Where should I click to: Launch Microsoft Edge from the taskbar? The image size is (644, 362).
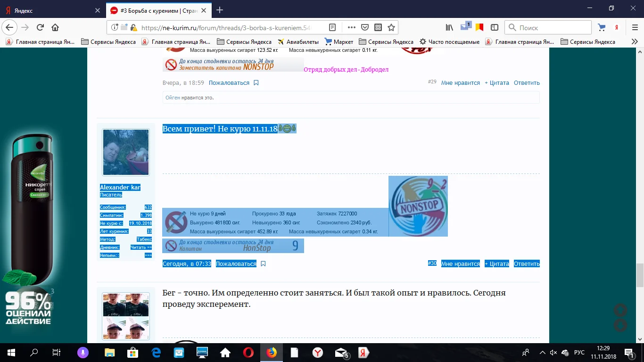156,353
